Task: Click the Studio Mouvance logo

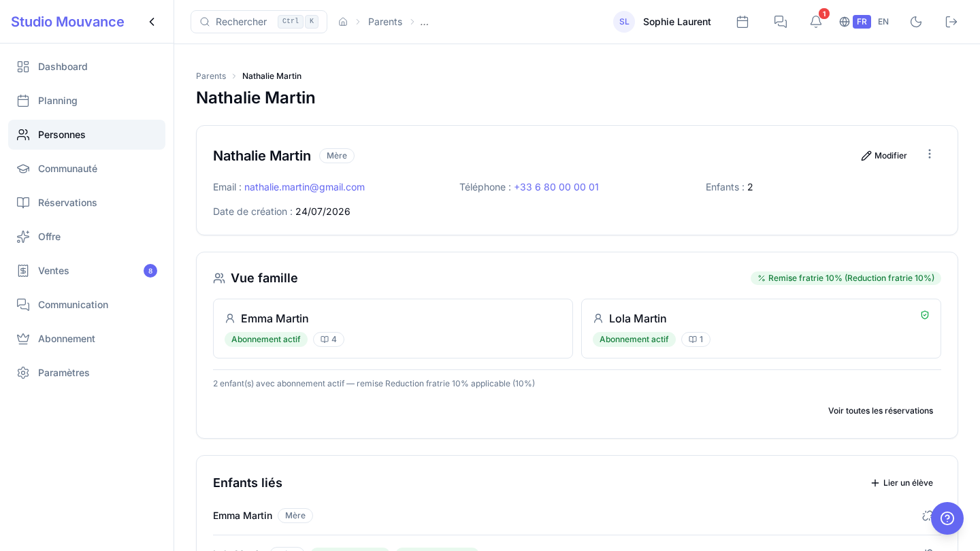Action: [67, 22]
